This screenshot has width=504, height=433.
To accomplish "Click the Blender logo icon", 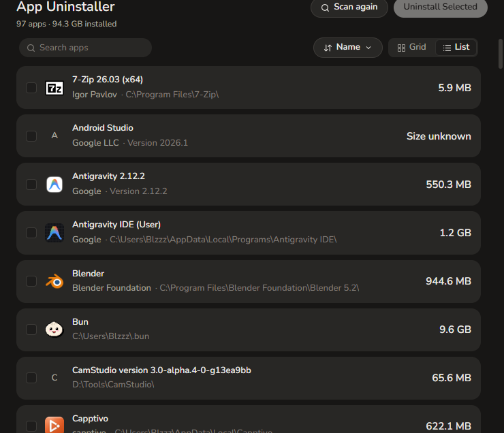I will (x=54, y=281).
